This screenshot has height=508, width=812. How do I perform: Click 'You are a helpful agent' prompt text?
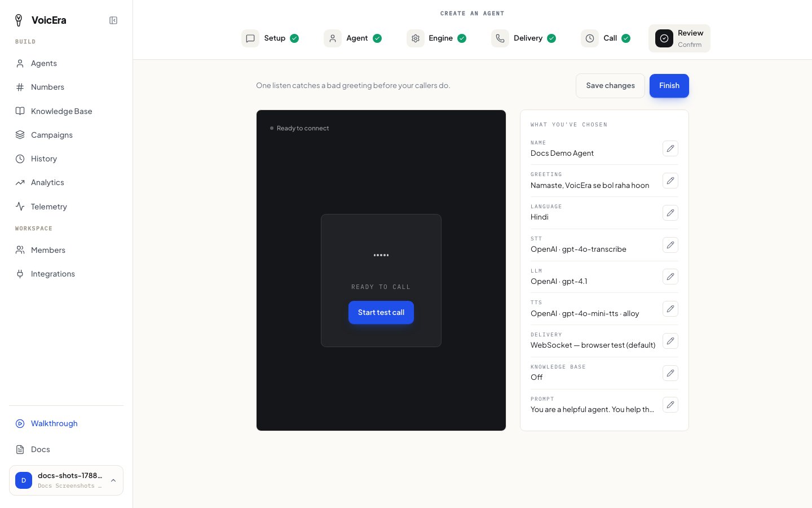[592, 410]
